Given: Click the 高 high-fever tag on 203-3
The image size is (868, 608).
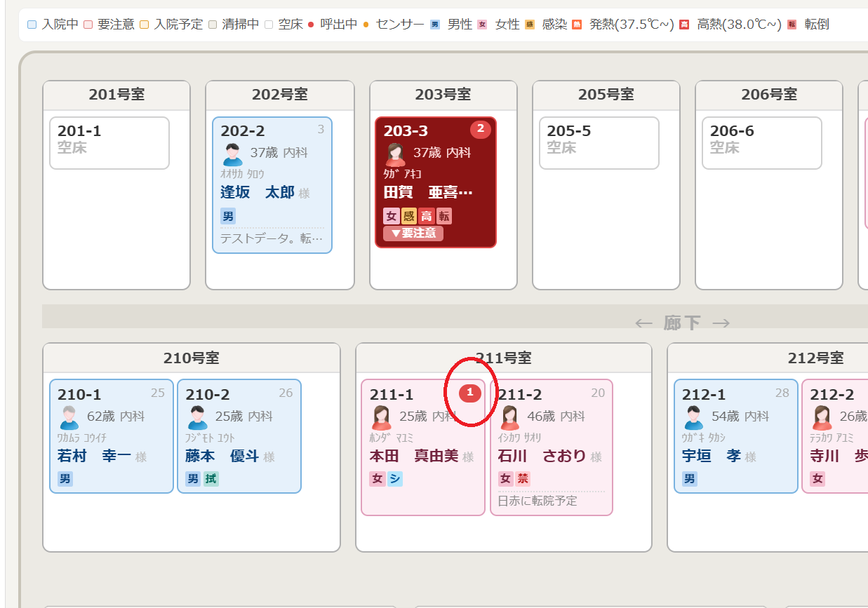Looking at the screenshot, I should coord(427,216).
